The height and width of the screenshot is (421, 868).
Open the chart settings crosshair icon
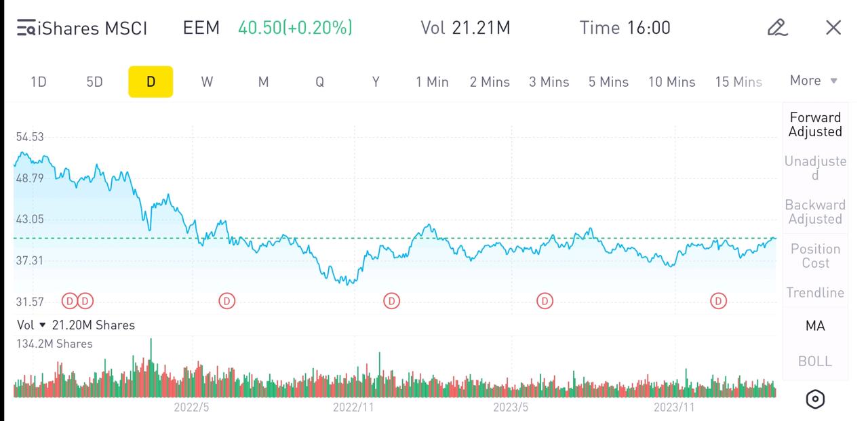[x=816, y=399]
